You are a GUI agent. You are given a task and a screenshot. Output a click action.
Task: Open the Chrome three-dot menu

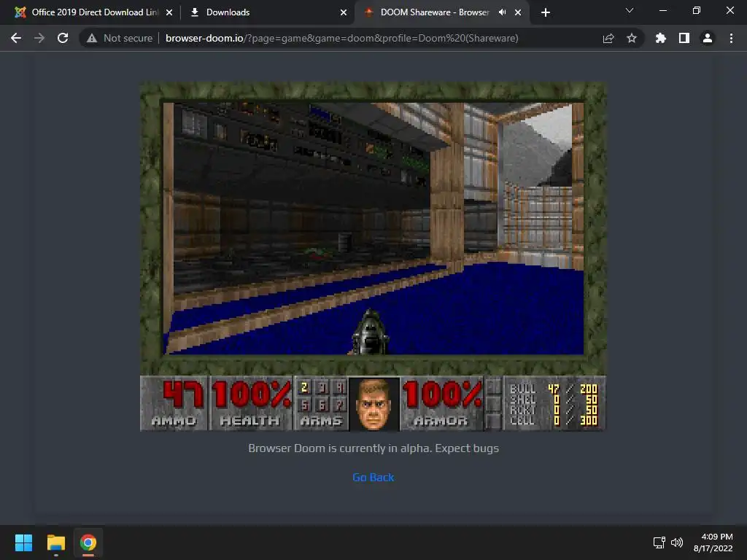pos(731,38)
